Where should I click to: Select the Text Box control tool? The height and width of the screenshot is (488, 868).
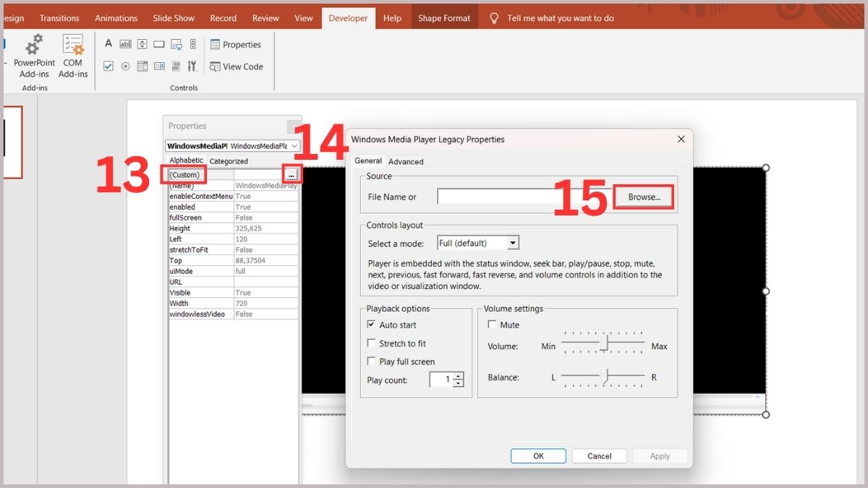(125, 43)
